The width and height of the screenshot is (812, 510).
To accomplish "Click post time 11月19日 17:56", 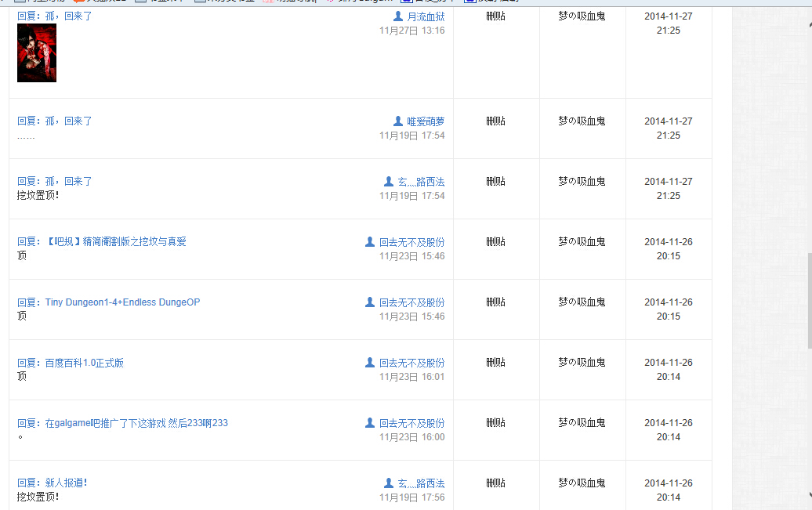I will tap(411, 497).
